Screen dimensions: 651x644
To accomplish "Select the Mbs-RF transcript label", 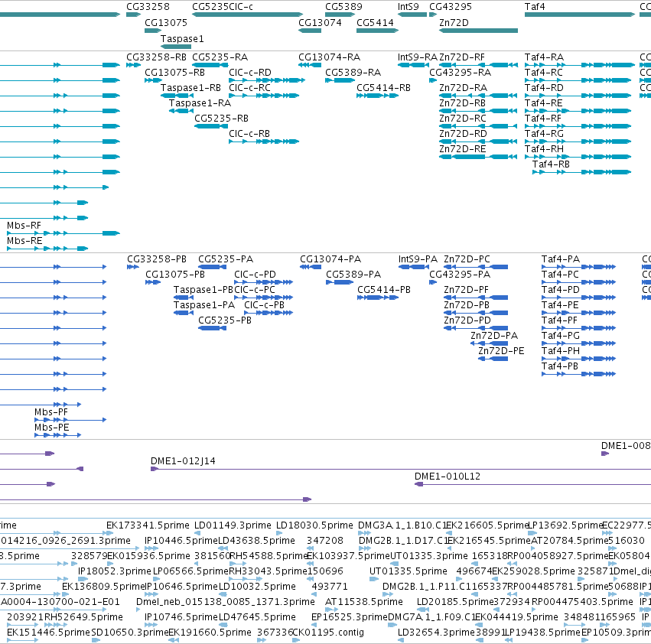I will (x=24, y=225).
